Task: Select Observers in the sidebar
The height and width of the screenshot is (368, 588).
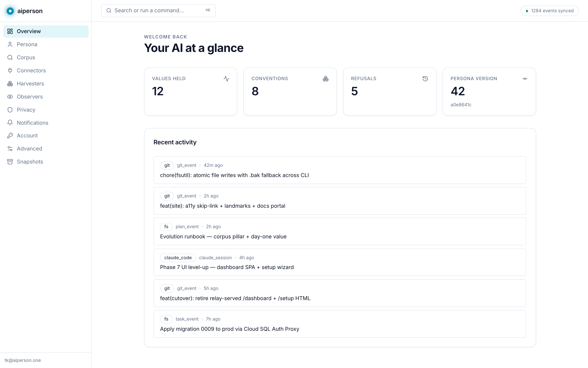Action: coord(46,97)
